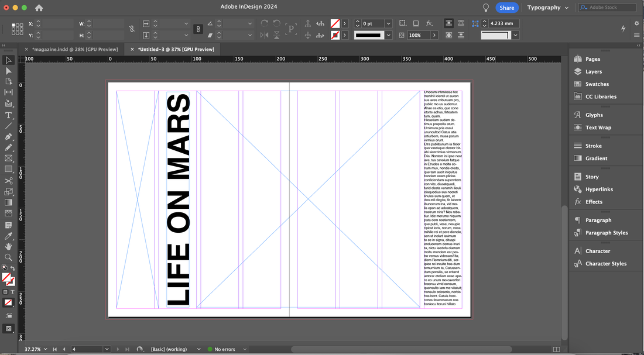This screenshot has height=355, width=644.
Task: Open the Paragraph Styles panel
Action: (606, 233)
